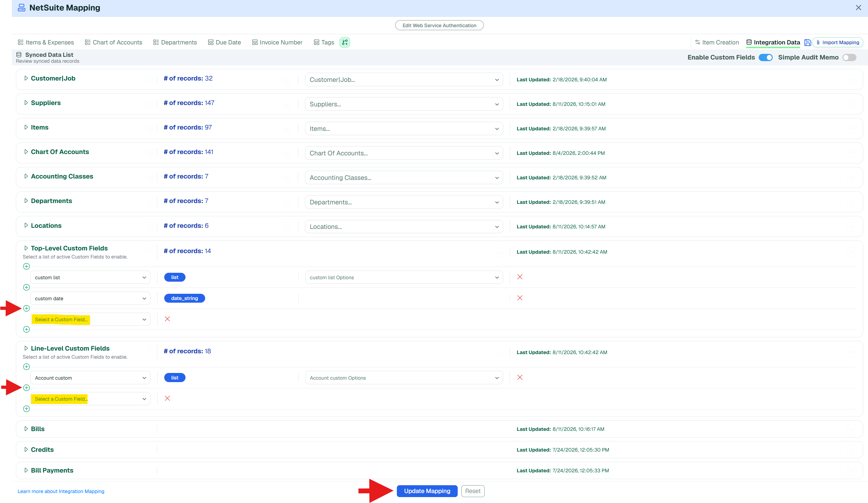Switch to the Item Creation tab

pos(717,42)
